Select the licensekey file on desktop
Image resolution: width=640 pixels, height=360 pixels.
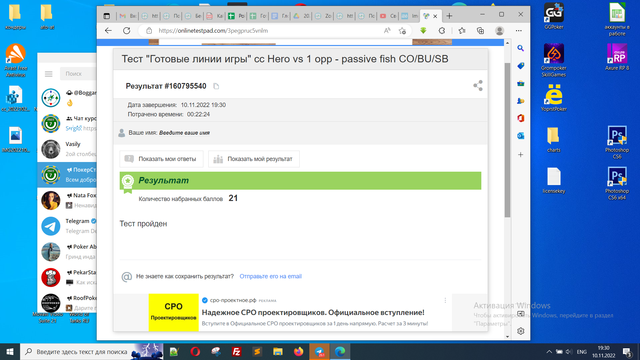coord(554,180)
